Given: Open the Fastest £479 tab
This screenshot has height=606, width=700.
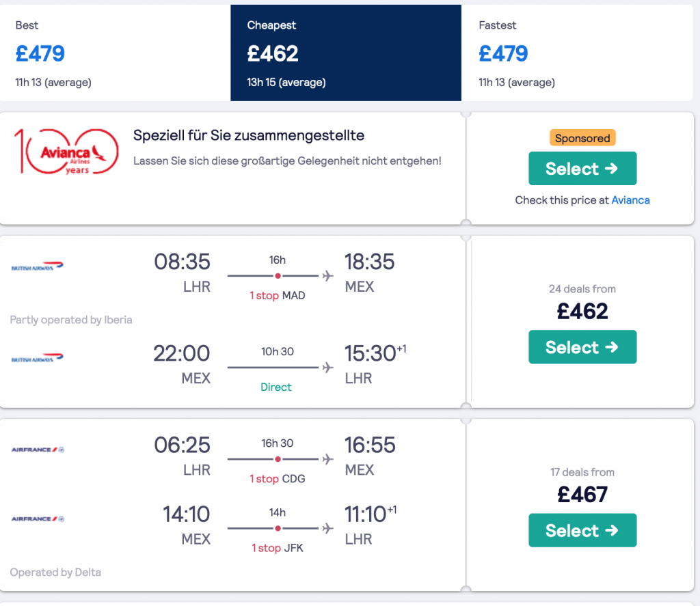Looking at the screenshot, I should pos(577,53).
